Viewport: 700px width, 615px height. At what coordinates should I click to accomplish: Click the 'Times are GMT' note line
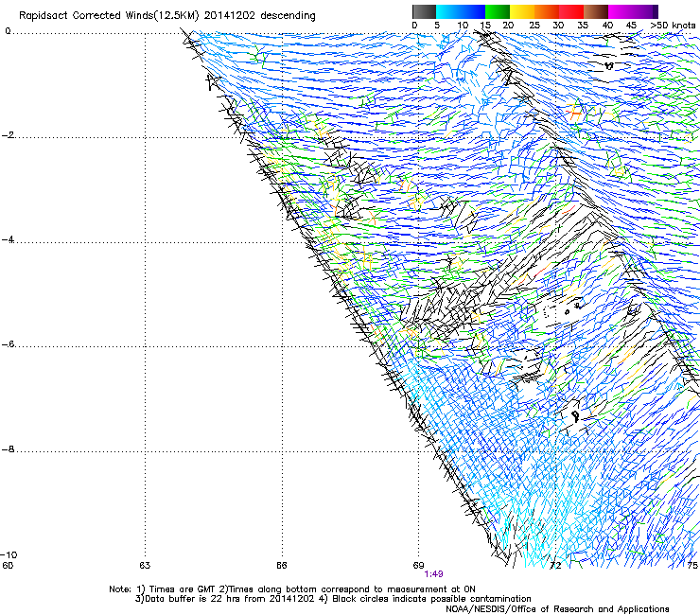292,589
